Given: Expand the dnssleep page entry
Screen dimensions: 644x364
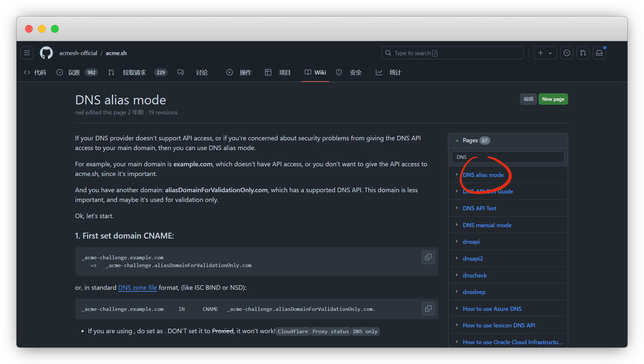Looking at the screenshot, I should click(x=457, y=291).
